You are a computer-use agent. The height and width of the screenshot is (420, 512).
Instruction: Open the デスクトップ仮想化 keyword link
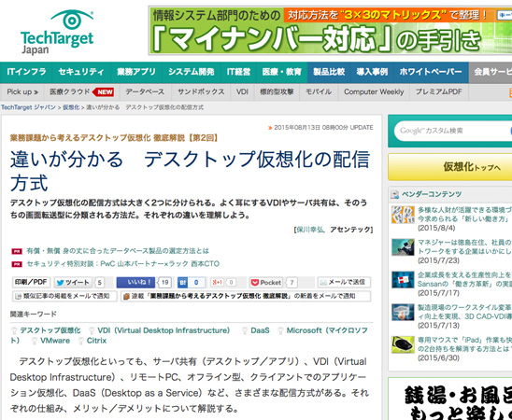[x=50, y=330]
